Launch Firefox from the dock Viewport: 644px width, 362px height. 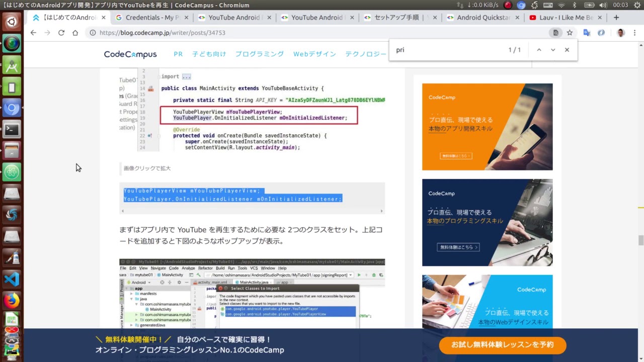pos(12,301)
